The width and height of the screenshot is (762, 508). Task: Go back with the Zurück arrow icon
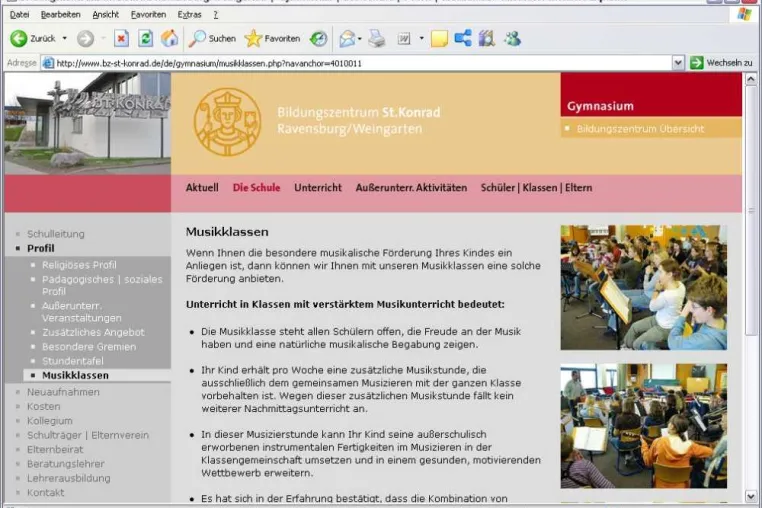18,38
